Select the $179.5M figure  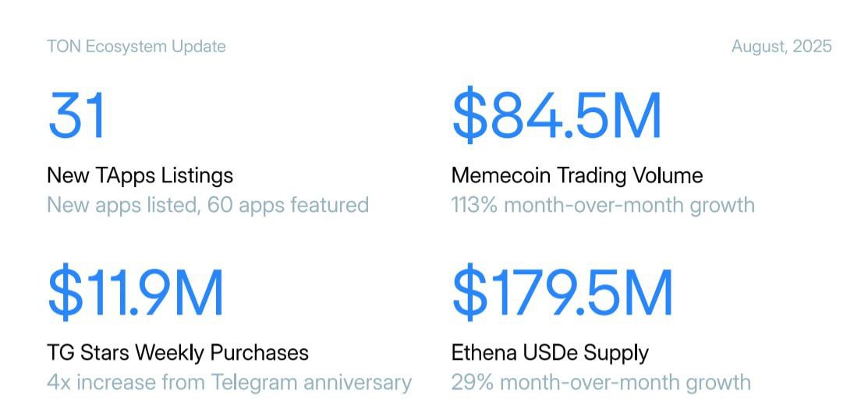tap(562, 292)
